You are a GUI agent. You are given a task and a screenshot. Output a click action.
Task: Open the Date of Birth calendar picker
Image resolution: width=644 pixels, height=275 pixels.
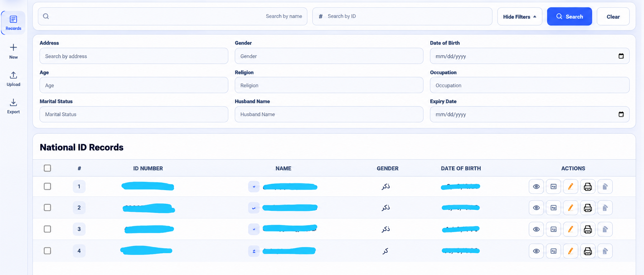pos(621,56)
